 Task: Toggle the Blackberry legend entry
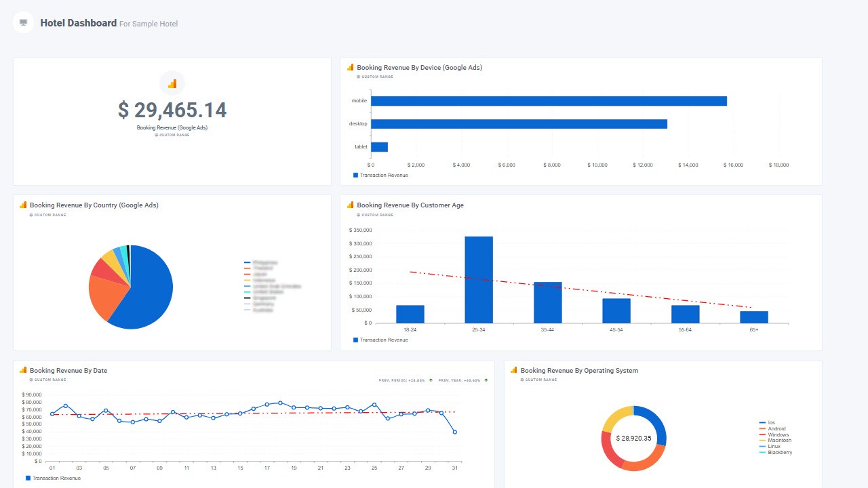point(776,453)
